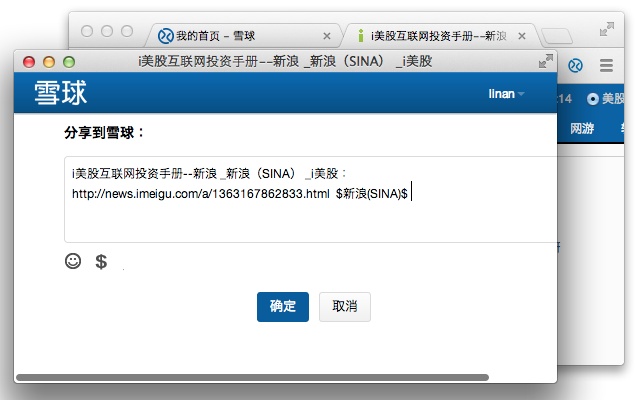Click the horizontal scrollbar of the share window

pos(252,377)
